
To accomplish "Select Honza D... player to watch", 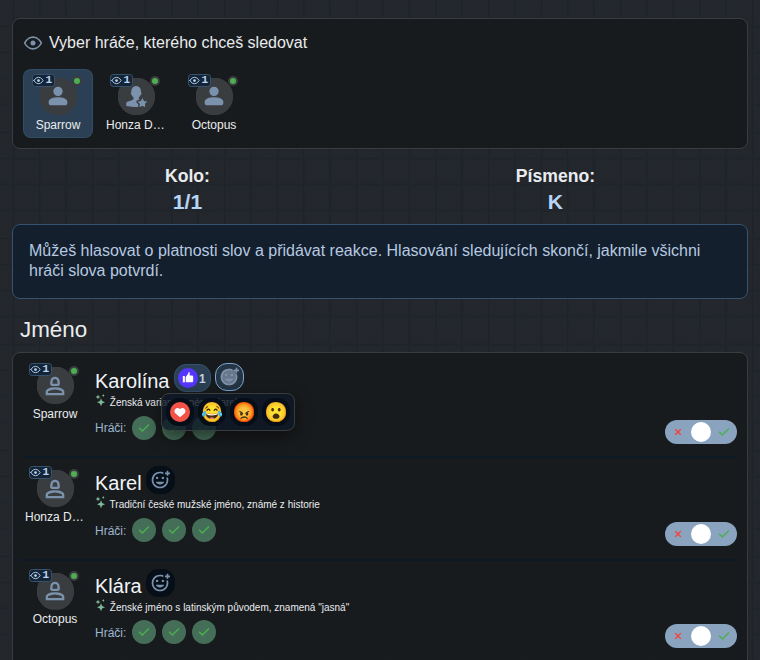I will click(x=136, y=103).
